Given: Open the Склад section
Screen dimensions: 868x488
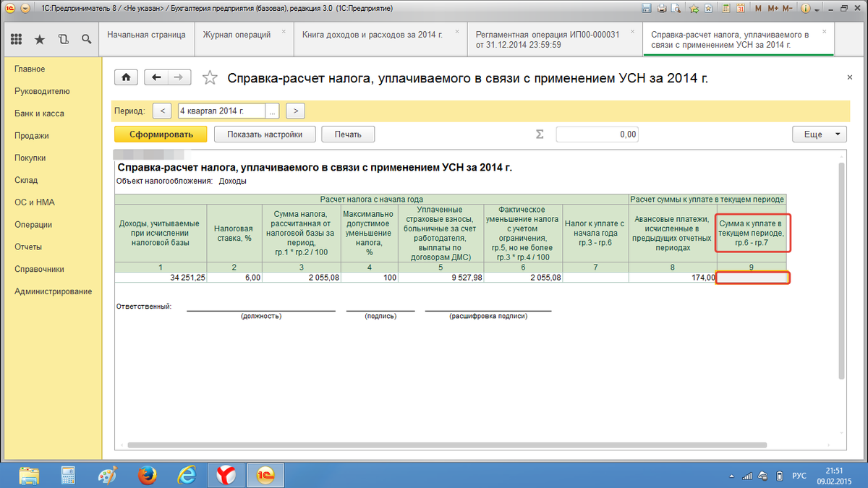Looking at the screenshot, I should (26, 181).
